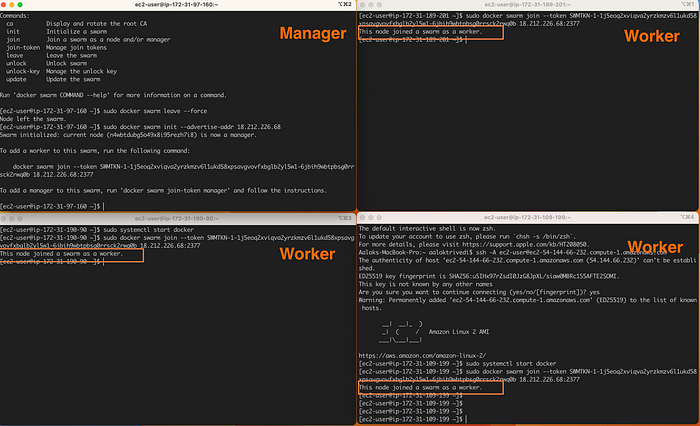Click the 'unlock Unlock swarm' line
The width and height of the screenshot is (700, 426).
(x=46, y=63)
